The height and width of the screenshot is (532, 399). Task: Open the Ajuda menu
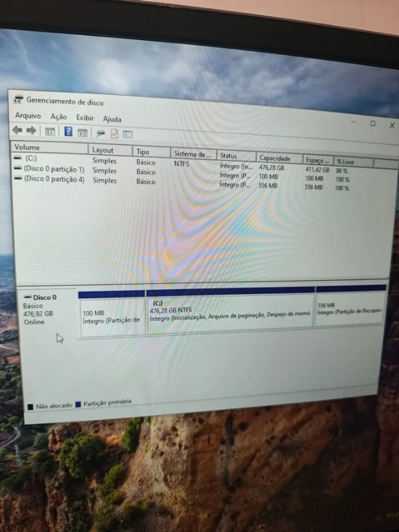tap(112, 119)
